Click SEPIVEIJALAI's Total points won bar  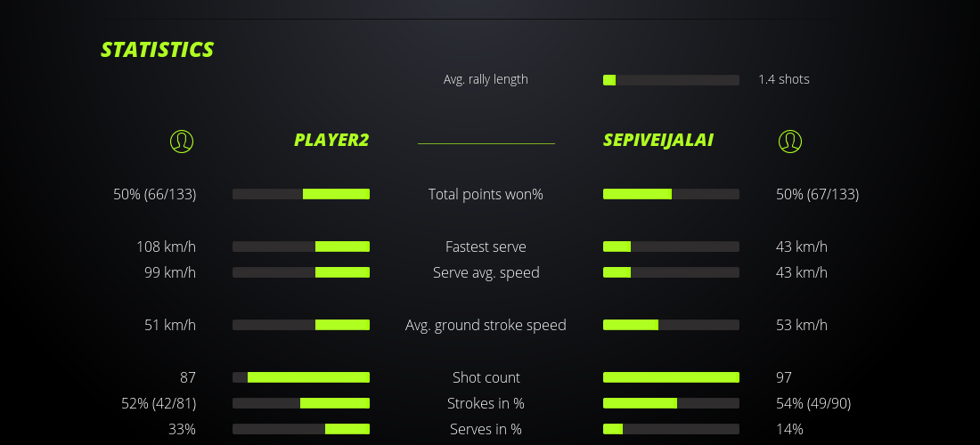click(x=671, y=194)
